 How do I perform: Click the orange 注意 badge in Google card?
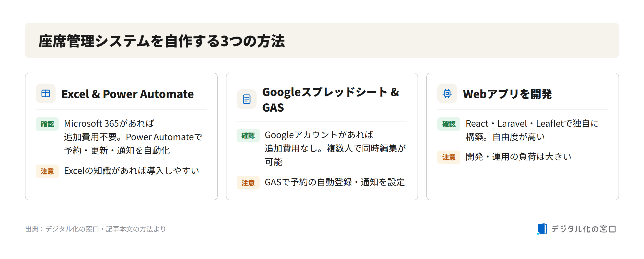coord(248,183)
